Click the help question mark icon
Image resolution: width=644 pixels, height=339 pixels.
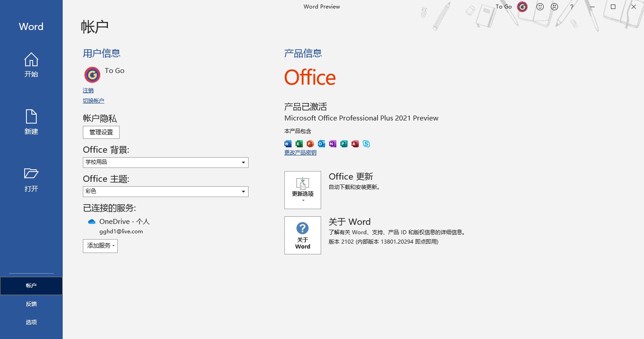(x=571, y=7)
